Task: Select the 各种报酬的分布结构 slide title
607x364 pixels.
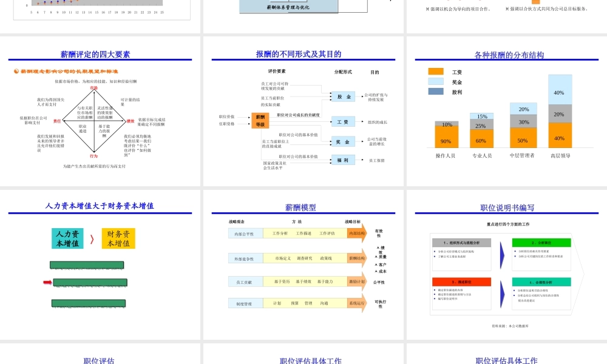Action: pos(509,55)
